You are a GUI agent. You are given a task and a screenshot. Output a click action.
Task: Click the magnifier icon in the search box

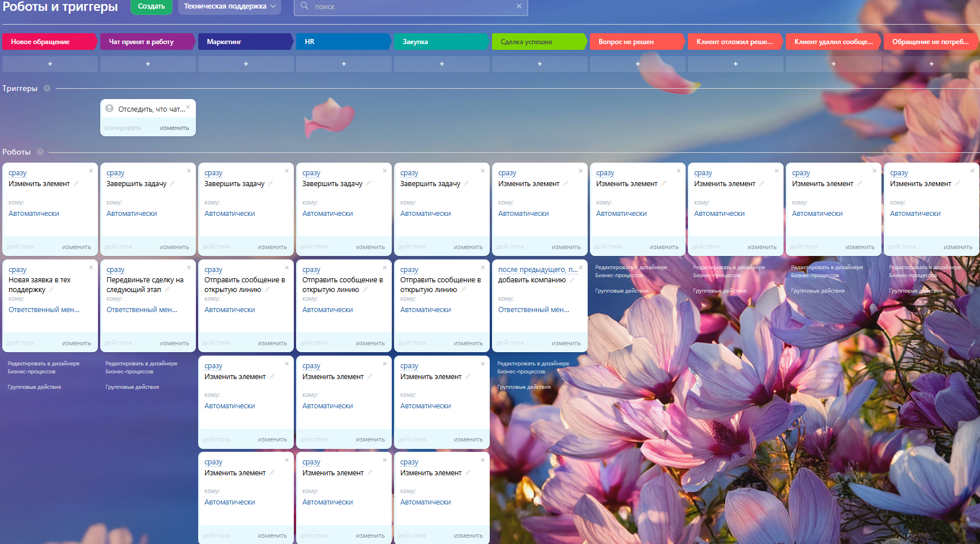click(x=305, y=6)
